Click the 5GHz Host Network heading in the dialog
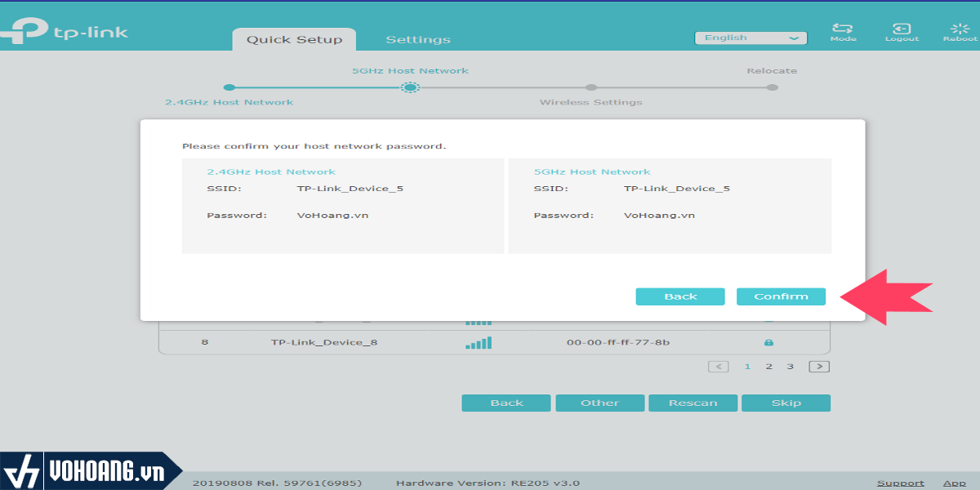 coord(592,171)
